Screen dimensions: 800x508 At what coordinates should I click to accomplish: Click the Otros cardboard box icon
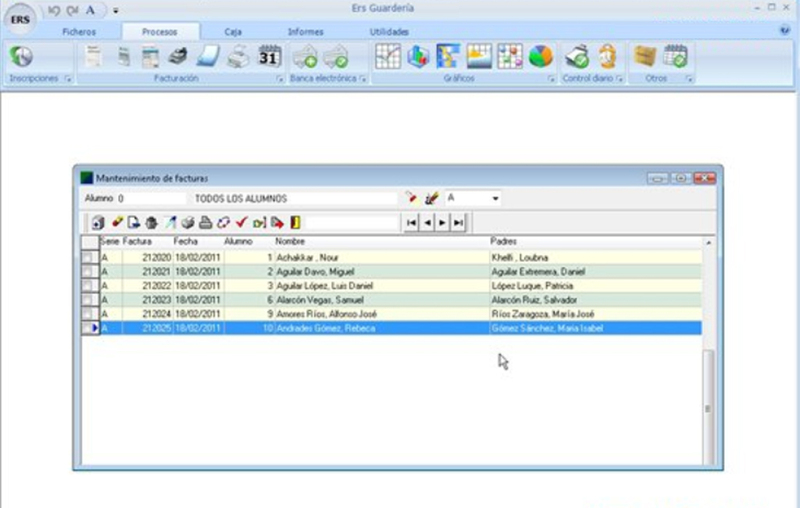[644, 56]
